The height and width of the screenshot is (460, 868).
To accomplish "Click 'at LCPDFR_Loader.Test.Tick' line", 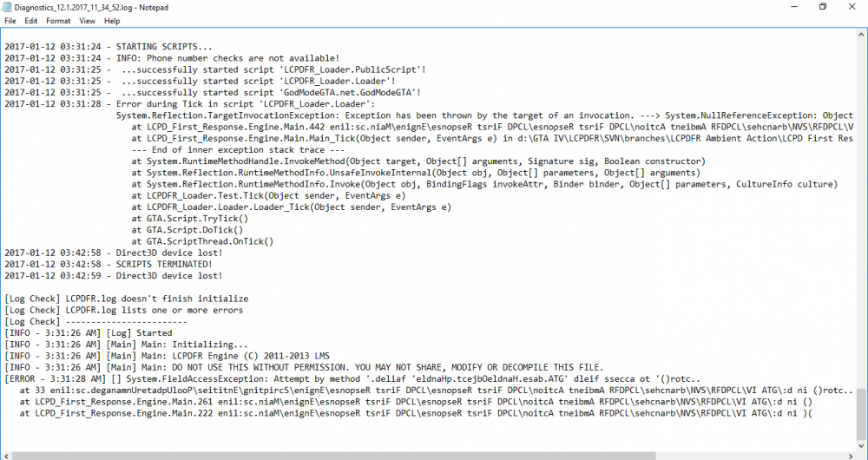I will pyautogui.click(x=268, y=195).
